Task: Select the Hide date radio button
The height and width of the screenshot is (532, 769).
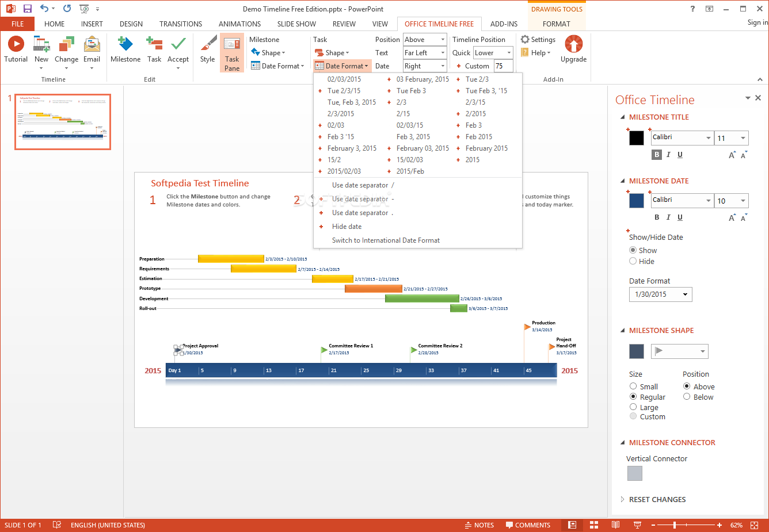Action: point(633,261)
